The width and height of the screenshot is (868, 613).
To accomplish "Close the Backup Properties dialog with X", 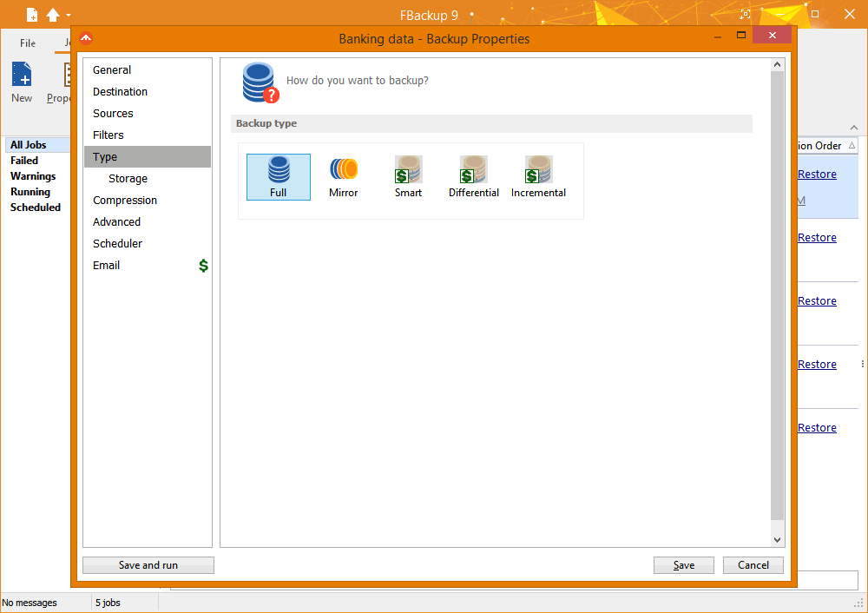I will point(773,36).
